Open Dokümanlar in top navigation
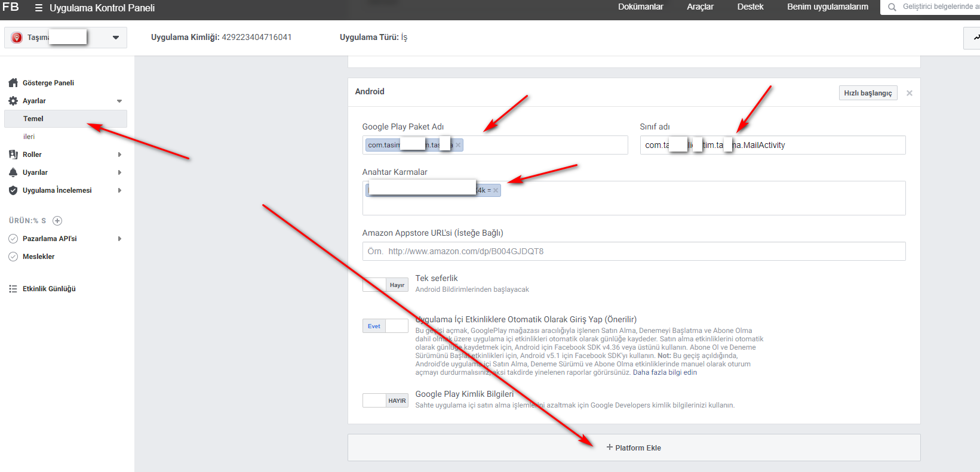The width and height of the screenshot is (980, 472). point(641,7)
